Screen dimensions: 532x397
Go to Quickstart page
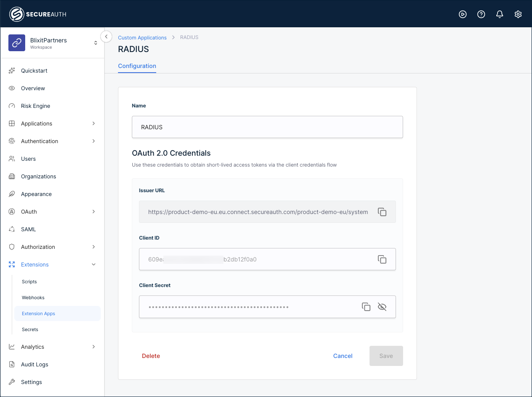pos(34,71)
